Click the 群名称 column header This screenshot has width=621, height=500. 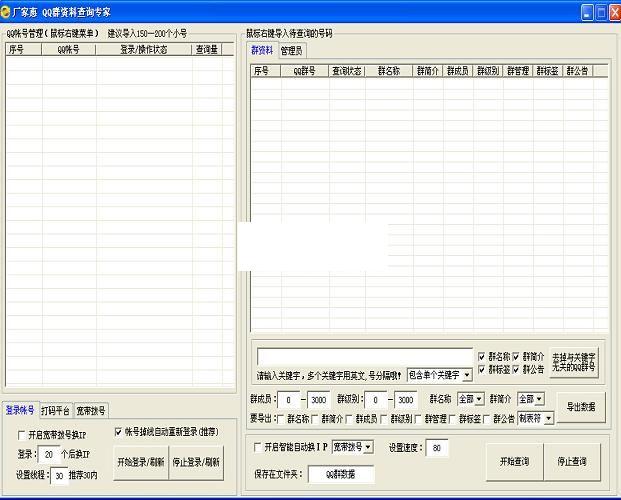pos(389,71)
